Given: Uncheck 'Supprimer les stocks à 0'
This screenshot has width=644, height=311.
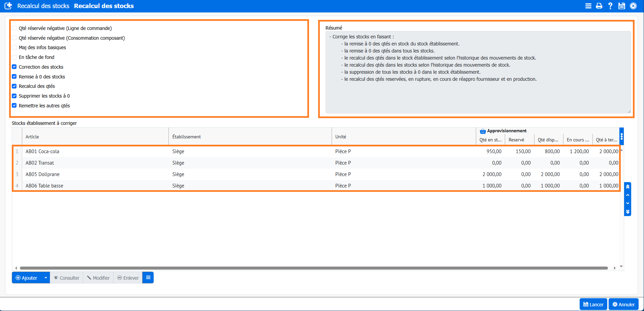Looking at the screenshot, I should 14,96.
